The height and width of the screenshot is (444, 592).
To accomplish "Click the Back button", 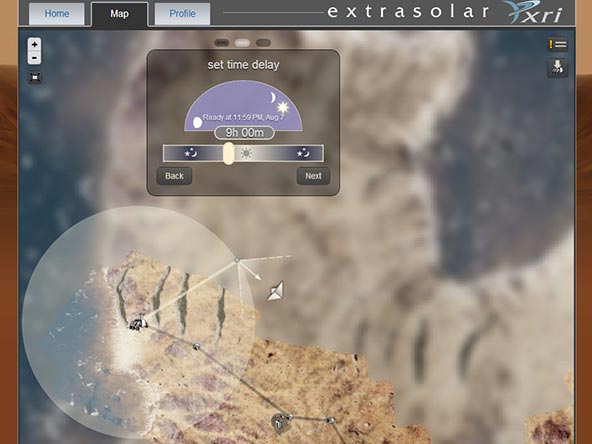I will [x=174, y=176].
